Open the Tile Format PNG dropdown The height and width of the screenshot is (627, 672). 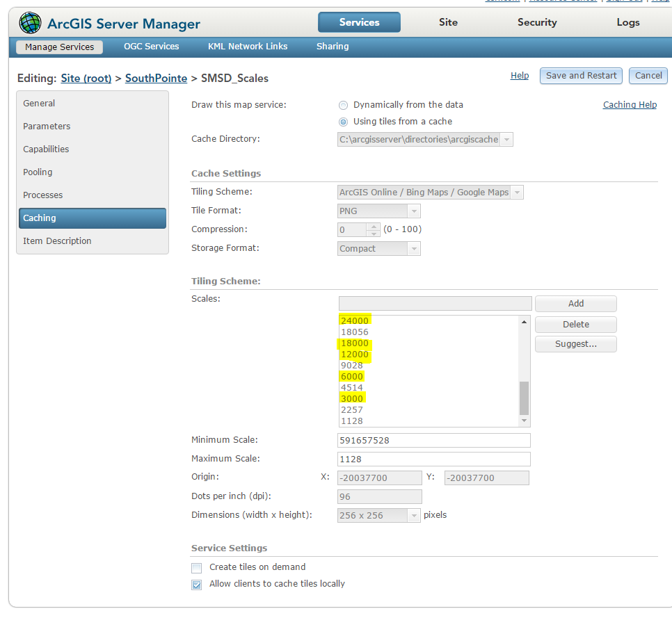click(414, 211)
